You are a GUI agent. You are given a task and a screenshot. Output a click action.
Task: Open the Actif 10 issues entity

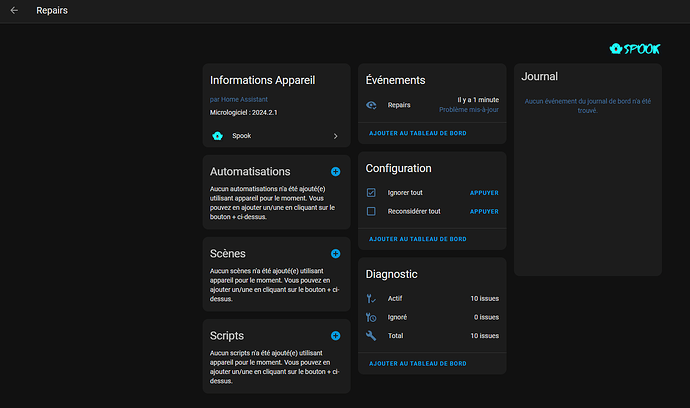432,298
